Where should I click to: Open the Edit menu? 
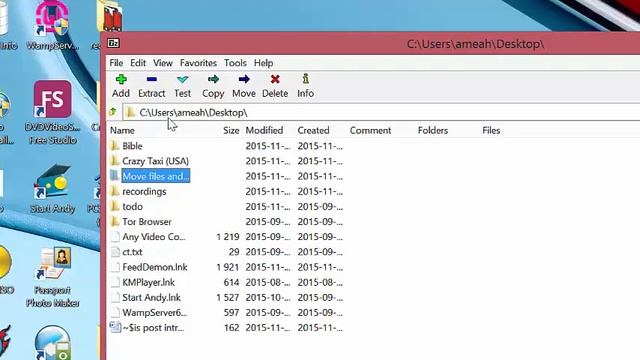(x=138, y=63)
